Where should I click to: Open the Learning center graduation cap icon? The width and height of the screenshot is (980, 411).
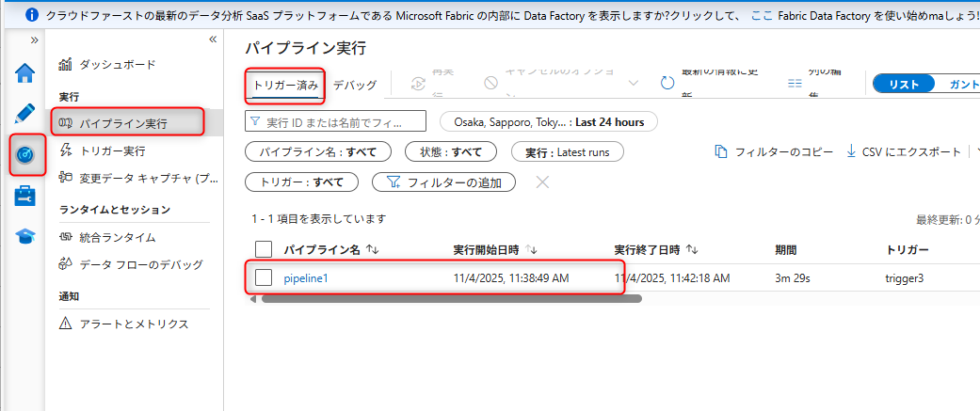tap(24, 236)
